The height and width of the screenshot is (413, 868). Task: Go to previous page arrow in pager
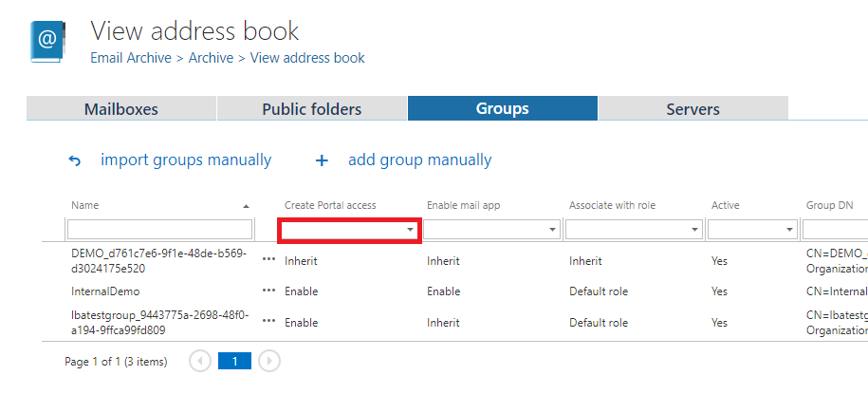(x=200, y=361)
